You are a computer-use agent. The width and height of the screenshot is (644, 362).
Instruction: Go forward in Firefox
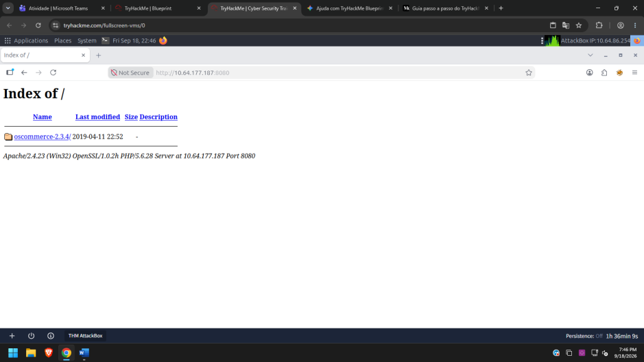click(38, 73)
